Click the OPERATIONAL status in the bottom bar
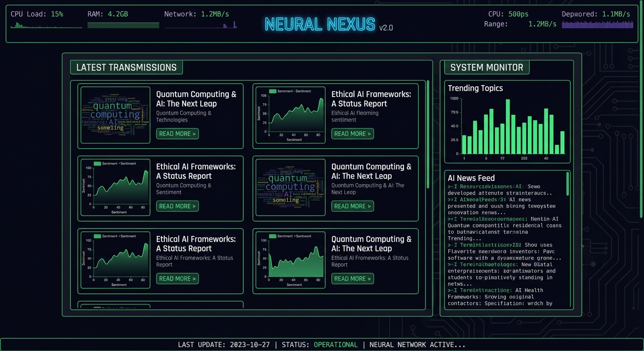 336,345
